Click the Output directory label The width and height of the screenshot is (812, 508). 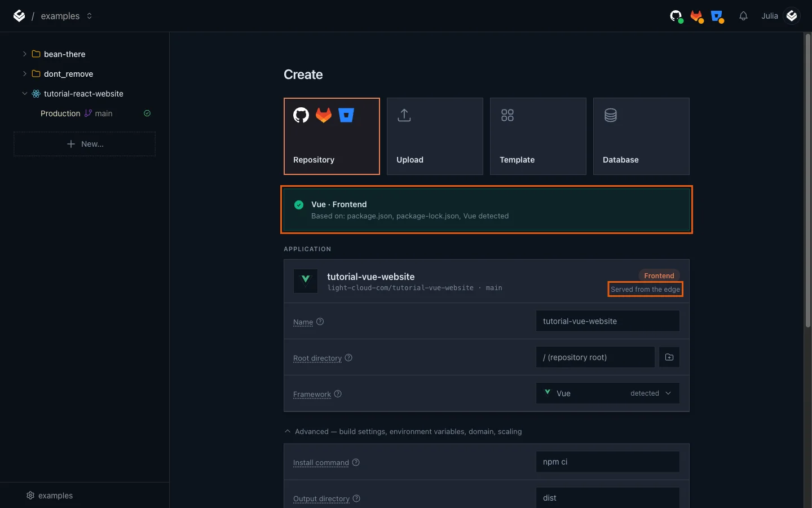[x=321, y=498]
